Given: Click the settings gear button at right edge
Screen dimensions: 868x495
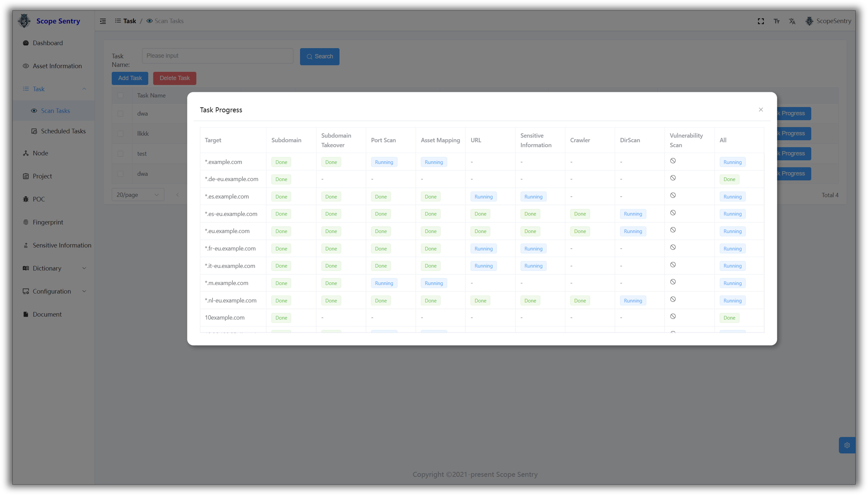Looking at the screenshot, I should (847, 445).
